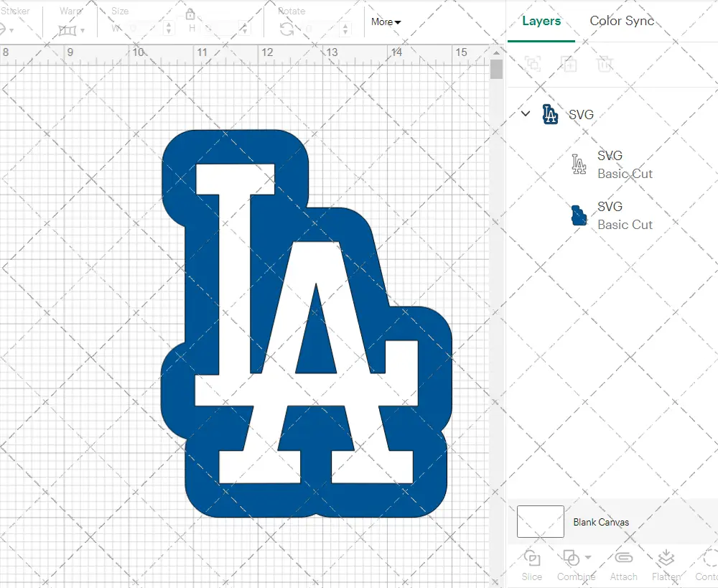This screenshot has height=588, width=718.
Task: Click the Duplicate layer icon
Action: click(569, 64)
